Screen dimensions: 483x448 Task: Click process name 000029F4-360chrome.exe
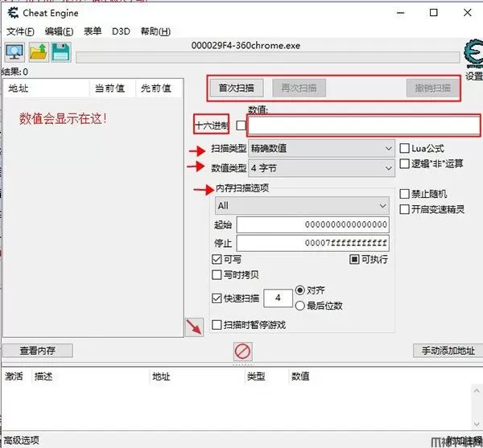pos(246,46)
